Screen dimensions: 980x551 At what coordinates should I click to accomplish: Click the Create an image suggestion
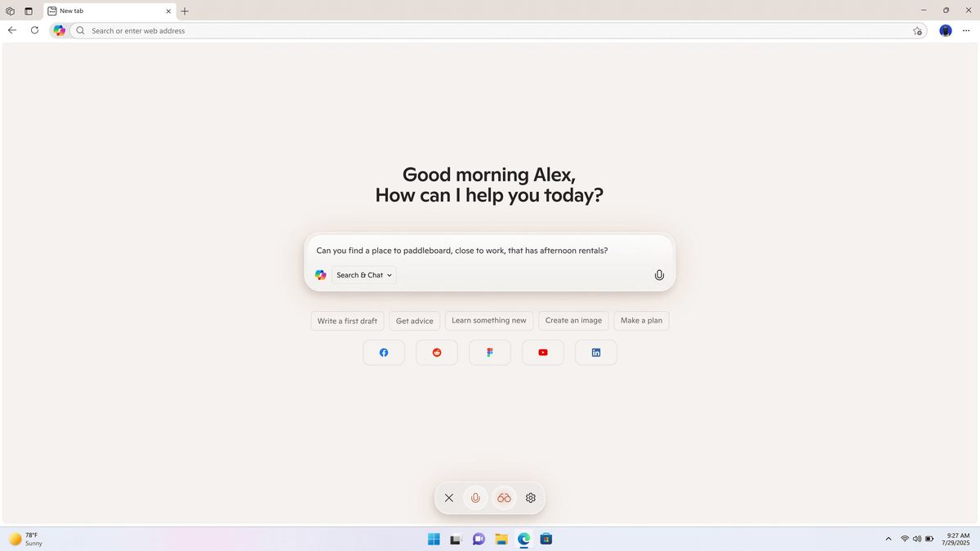573,321
